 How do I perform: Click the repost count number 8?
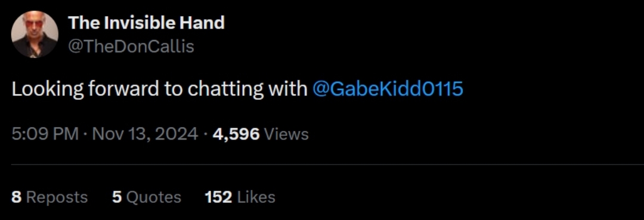pyautogui.click(x=16, y=197)
